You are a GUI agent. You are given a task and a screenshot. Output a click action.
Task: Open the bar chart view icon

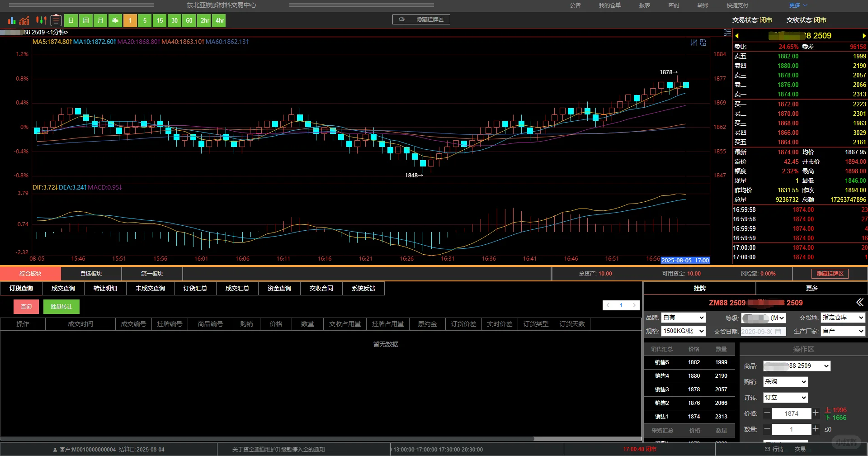click(x=12, y=20)
